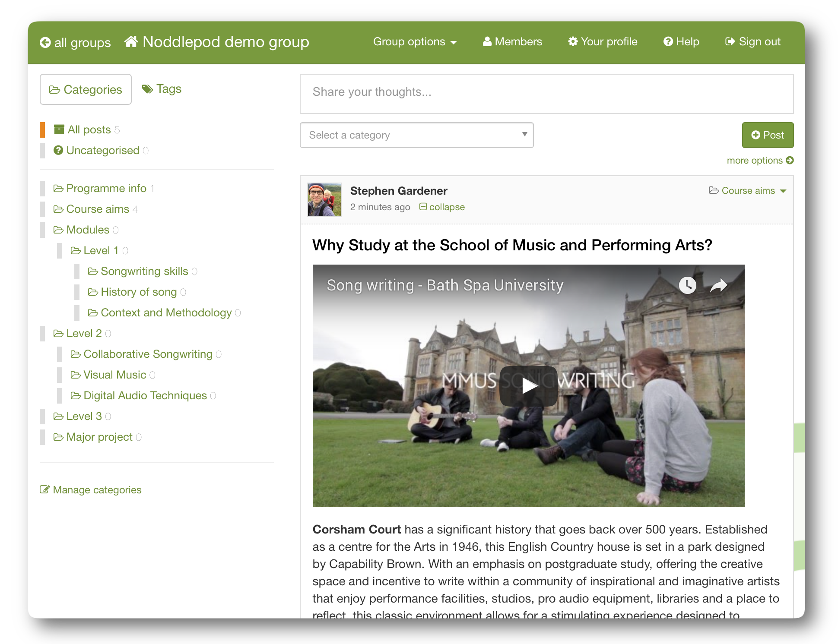The height and width of the screenshot is (644, 838).
Task: Click the 2 minutes ago timestamp
Action: pyautogui.click(x=380, y=207)
